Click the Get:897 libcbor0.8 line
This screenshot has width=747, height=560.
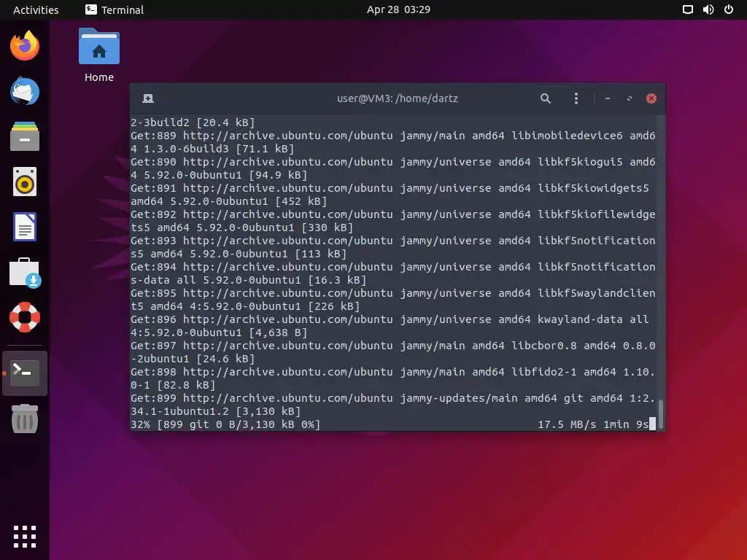pos(393,352)
